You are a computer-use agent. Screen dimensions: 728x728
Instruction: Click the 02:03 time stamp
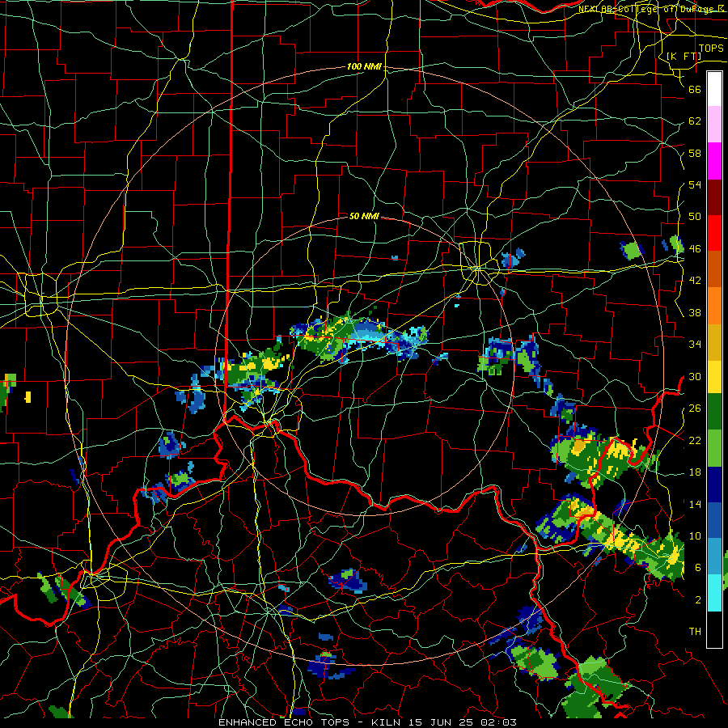tap(500, 722)
